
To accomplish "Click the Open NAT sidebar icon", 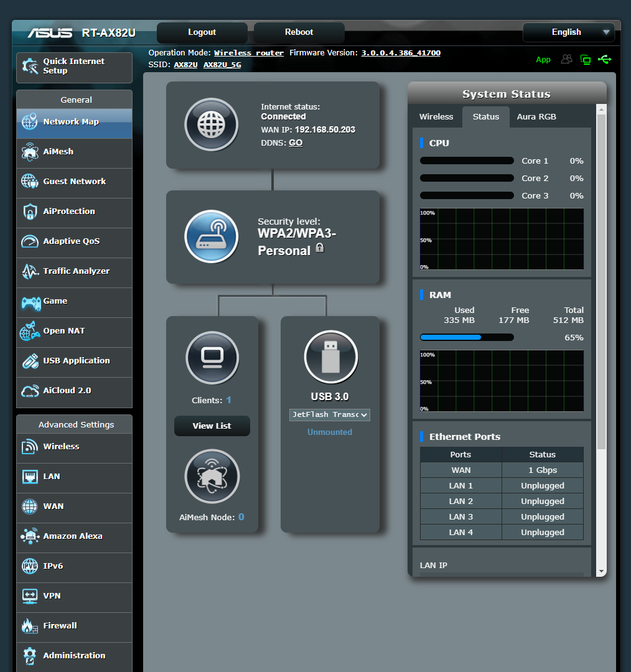I will 30,331.
